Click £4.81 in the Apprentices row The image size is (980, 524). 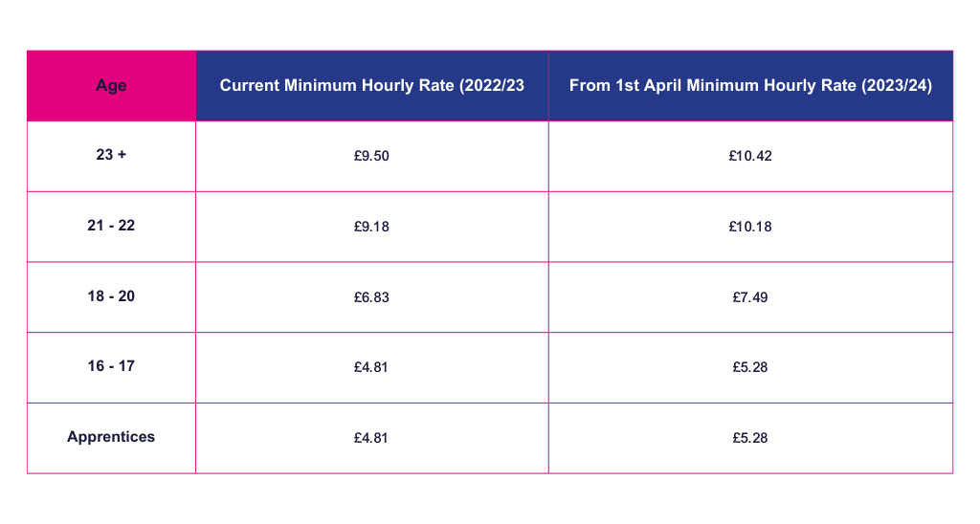(370, 438)
